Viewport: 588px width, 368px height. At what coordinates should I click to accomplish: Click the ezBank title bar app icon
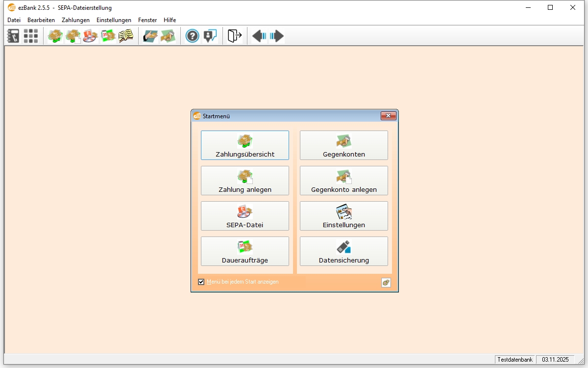[x=12, y=7]
